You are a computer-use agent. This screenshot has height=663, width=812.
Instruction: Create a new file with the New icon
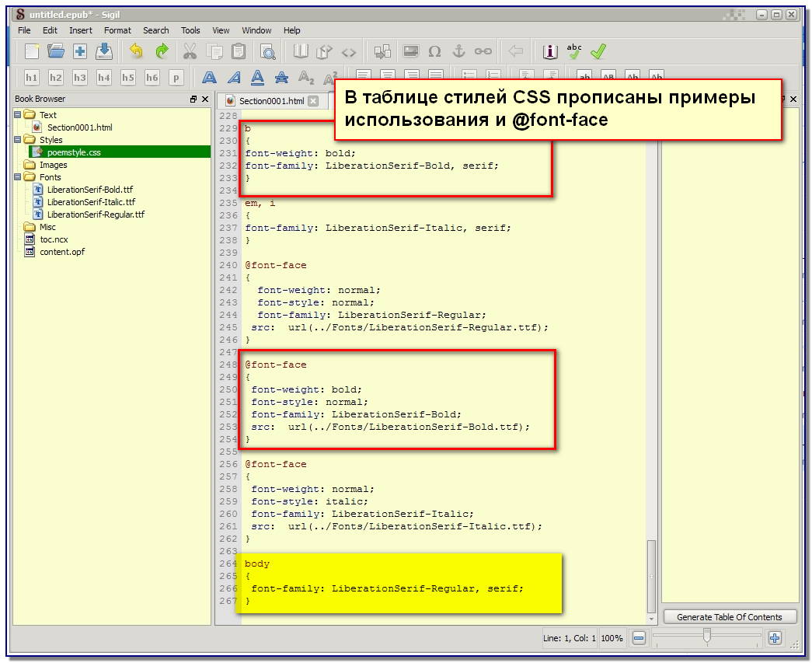(32, 51)
